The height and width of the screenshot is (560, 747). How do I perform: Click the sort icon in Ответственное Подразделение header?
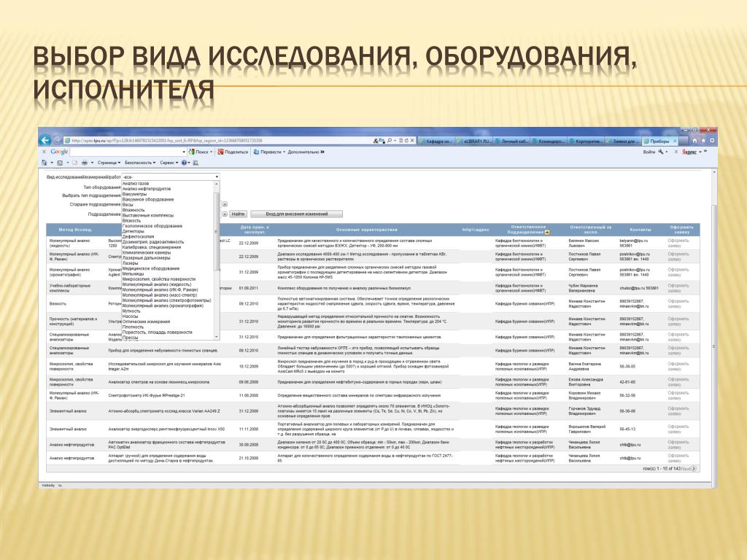point(547,233)
